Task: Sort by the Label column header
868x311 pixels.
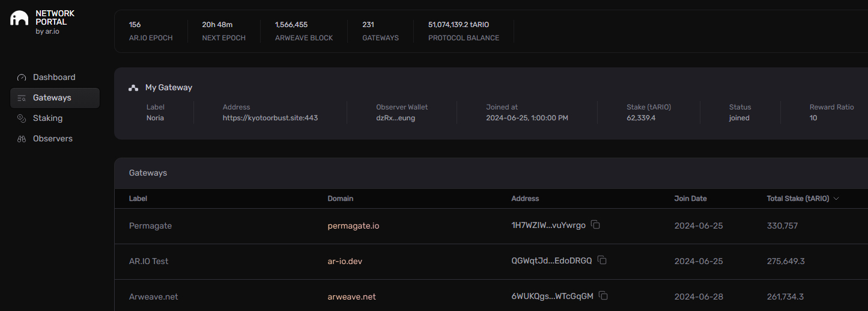Action: click(x=138, y=199)
